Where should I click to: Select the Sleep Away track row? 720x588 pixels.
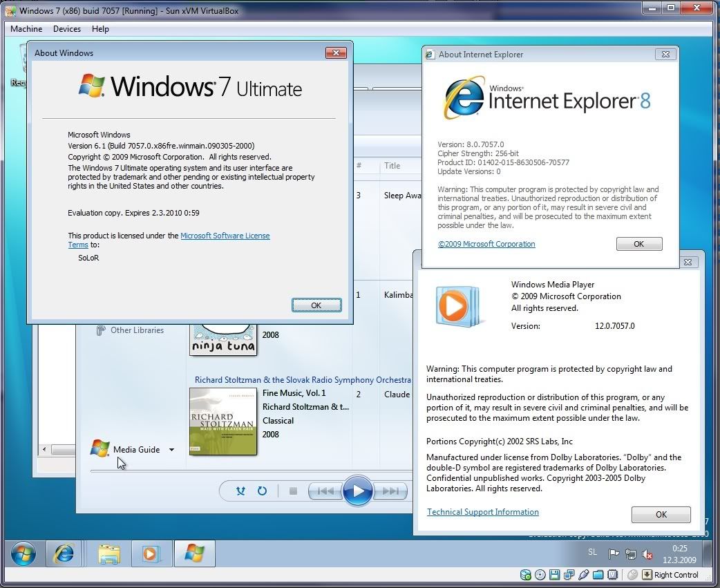point(388,195)
